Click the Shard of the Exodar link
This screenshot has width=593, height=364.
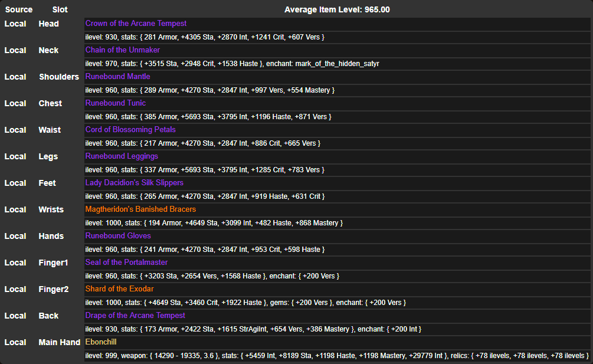120,288
